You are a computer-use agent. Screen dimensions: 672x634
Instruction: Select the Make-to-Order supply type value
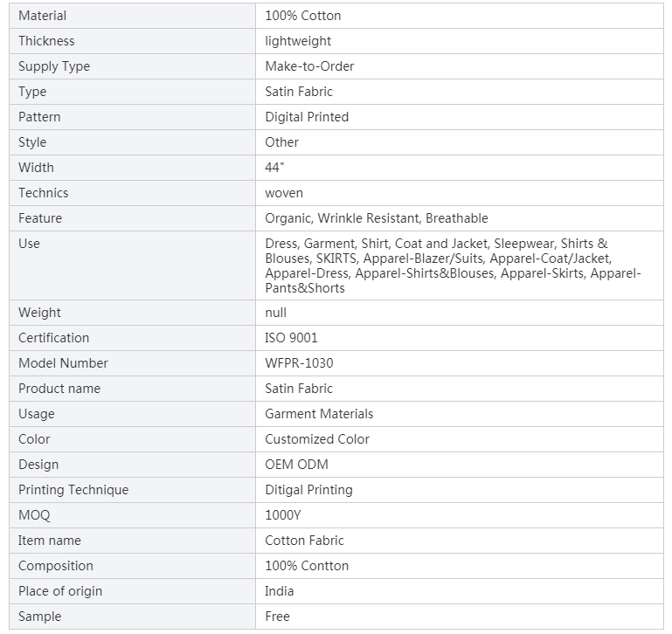(x=309, y=66)
